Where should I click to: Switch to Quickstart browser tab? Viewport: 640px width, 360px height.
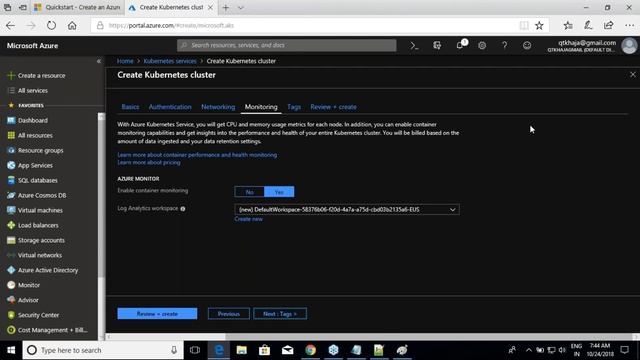tap(78, 7)
